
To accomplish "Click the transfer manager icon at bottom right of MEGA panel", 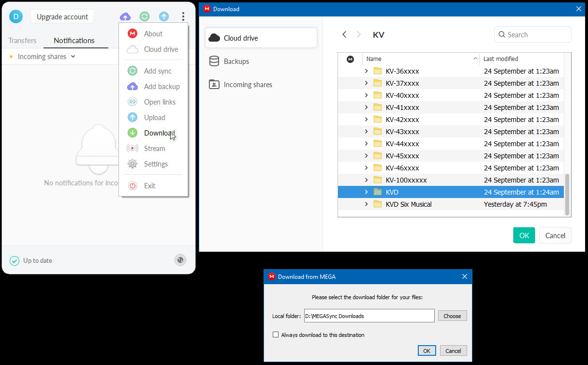I will click(180, 260).
